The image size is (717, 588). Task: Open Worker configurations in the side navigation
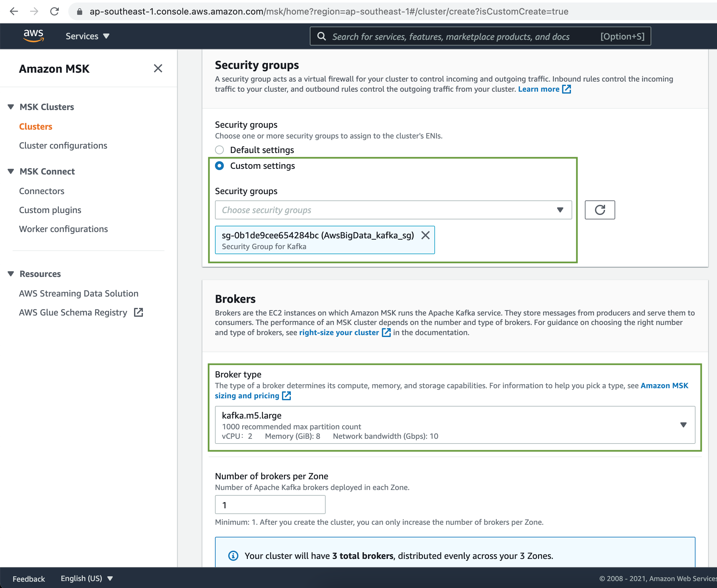pos(63,229)
